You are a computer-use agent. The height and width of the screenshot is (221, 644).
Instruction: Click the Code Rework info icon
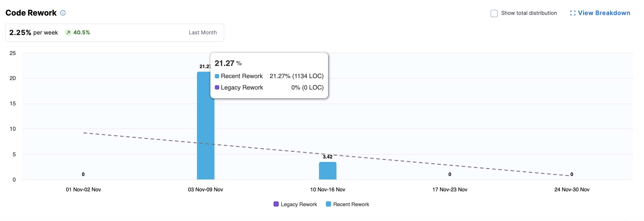[63, 13]
